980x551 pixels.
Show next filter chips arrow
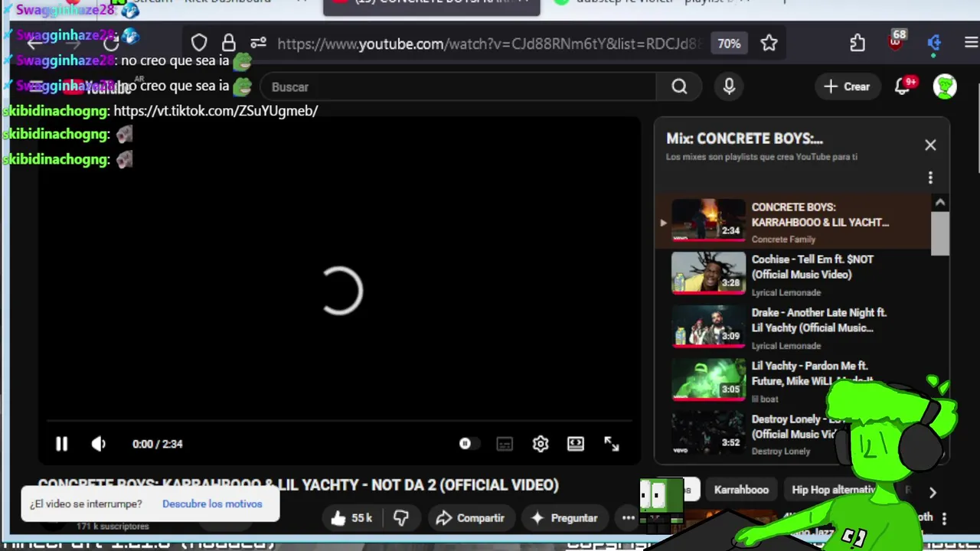933,492
